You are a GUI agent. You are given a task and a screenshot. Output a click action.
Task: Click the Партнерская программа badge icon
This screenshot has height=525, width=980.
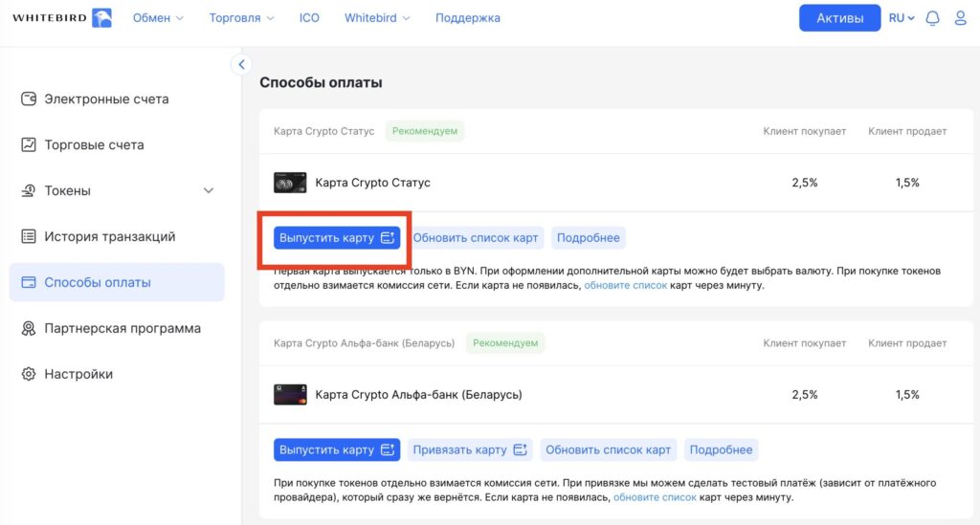[x=28, y=328]
